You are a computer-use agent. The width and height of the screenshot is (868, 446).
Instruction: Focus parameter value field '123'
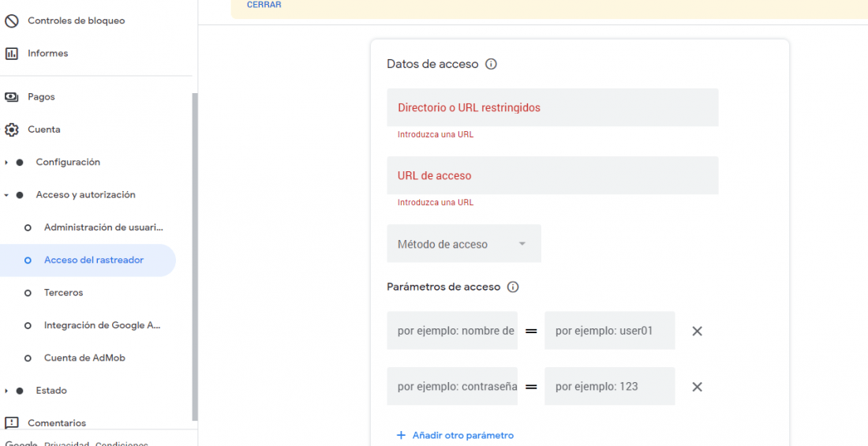(x=609, y=386)
